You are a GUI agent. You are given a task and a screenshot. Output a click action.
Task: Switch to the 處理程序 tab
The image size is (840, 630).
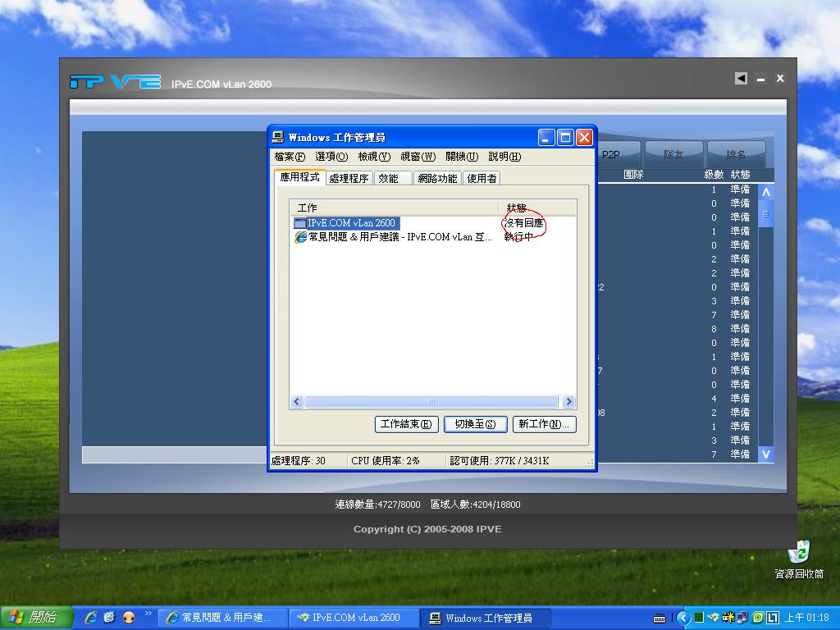pyautogui.click(x=349, y=178)
